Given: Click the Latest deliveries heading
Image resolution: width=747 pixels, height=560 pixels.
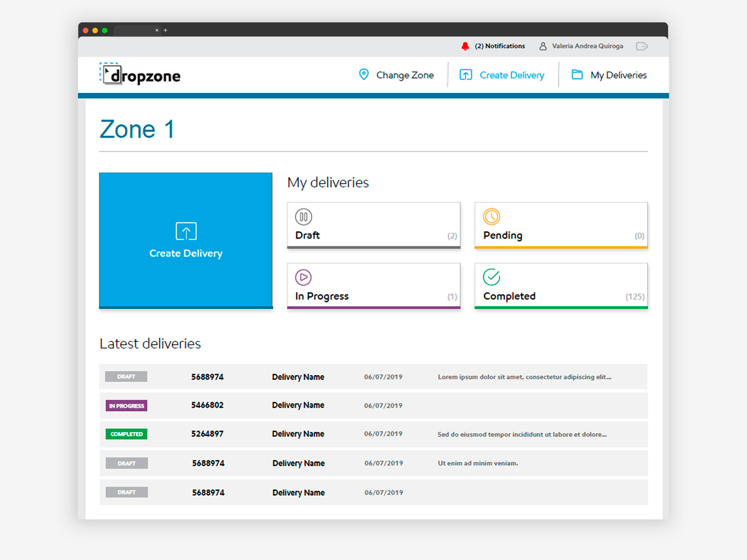Looking at the screenshot, I should pyautogui.click(x=150, y=343).
